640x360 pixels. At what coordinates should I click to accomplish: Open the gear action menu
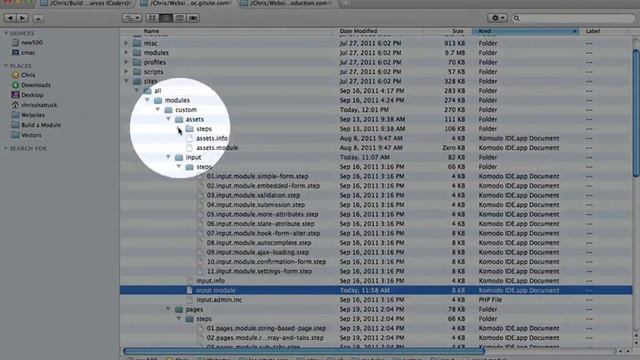tap(497, 18)
